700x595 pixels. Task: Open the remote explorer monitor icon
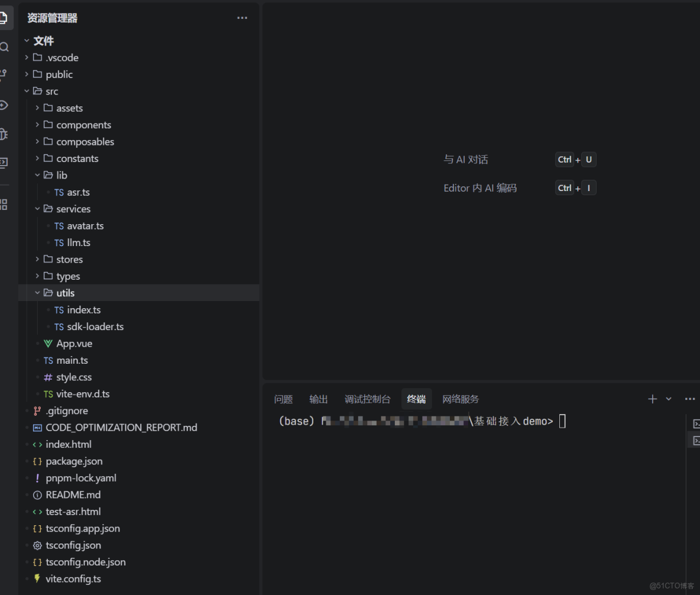4,163
